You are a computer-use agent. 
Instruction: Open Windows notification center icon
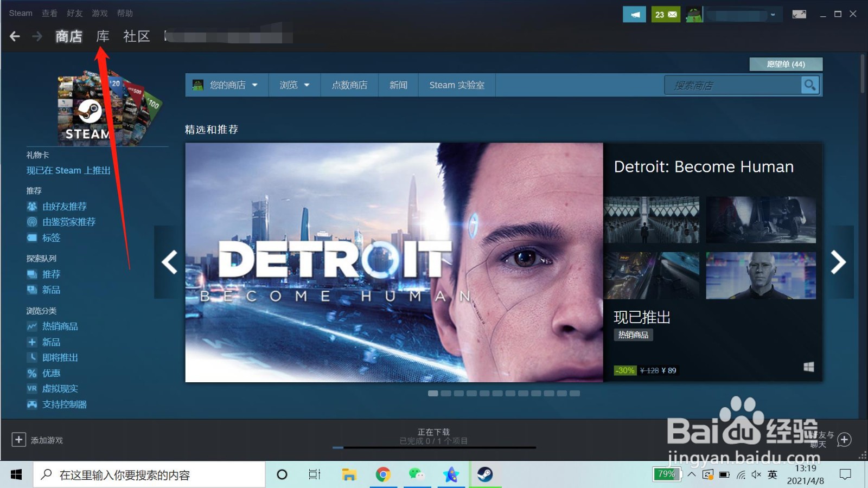845,475
